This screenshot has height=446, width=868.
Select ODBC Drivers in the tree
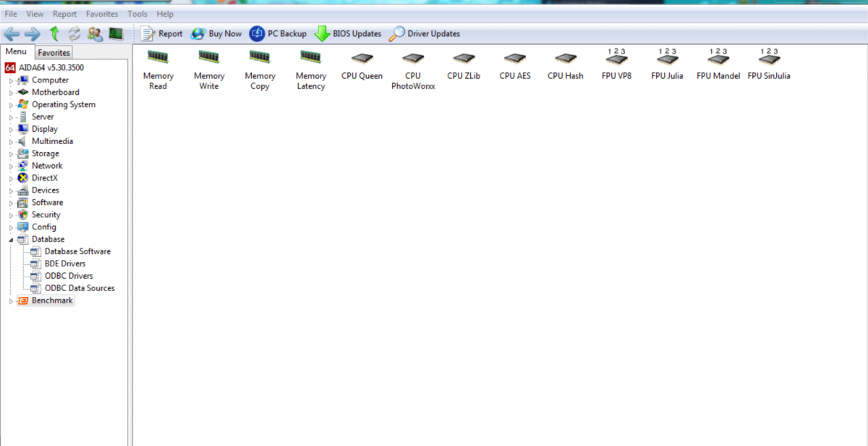click(69, 277)
